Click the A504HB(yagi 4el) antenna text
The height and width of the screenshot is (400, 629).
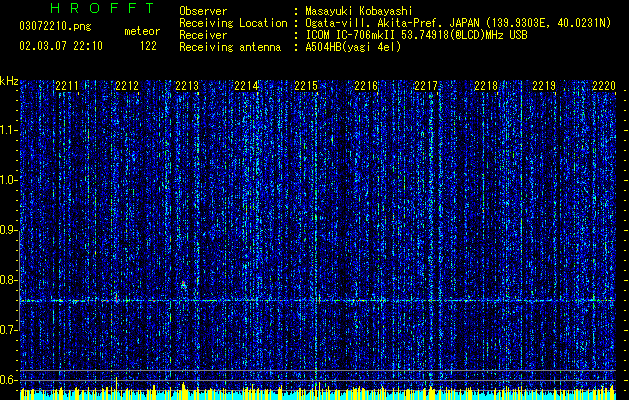[353, 47]
